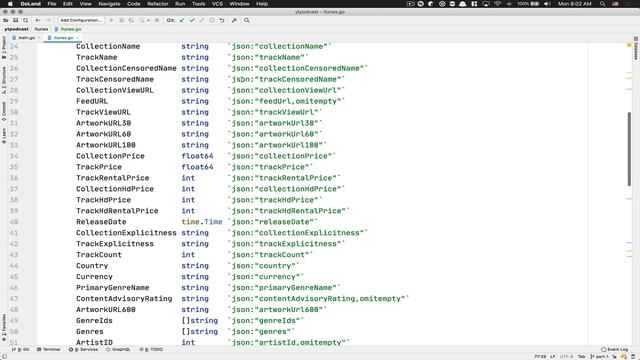Open macOS Spotlight search in menu bar
This screenshot has width=640, height=360.
pos(602,4)
